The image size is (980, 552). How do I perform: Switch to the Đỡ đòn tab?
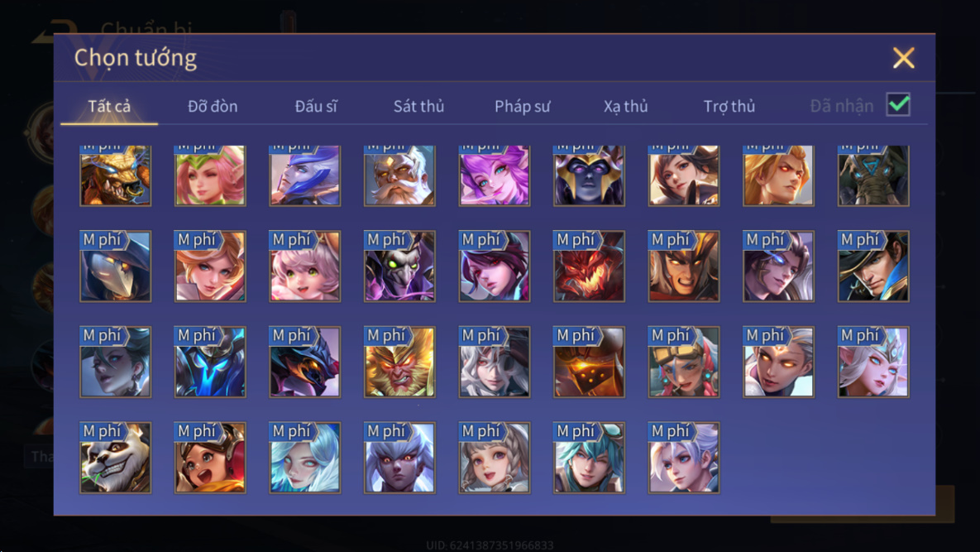click(213, 106)
